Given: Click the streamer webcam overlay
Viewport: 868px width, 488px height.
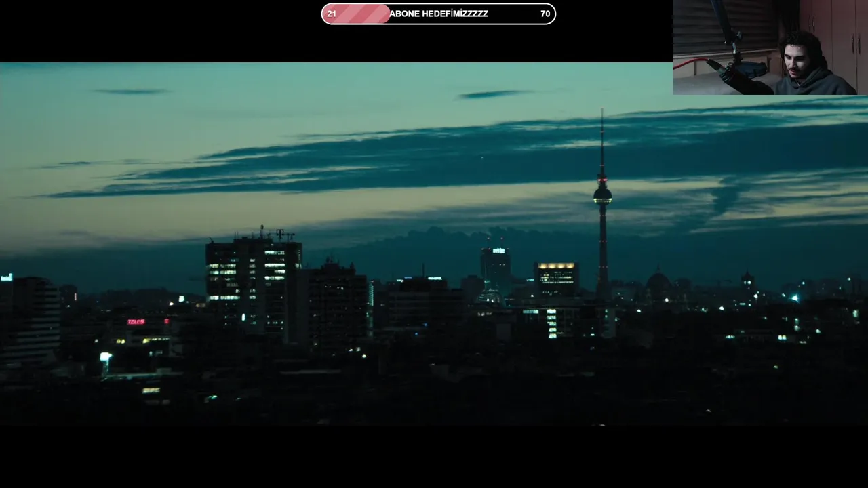Looking at the screenshot, I should click(x=770, y=47).
